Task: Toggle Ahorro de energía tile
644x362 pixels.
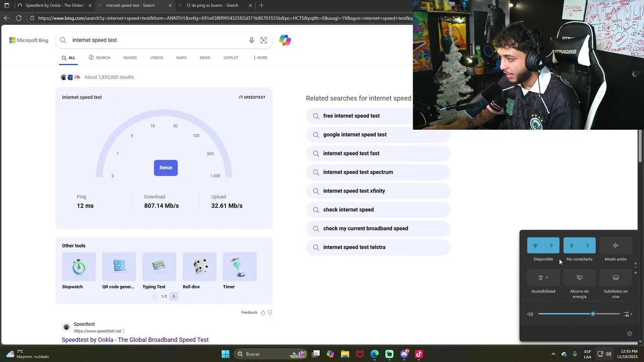Action: tap(580, 278)
